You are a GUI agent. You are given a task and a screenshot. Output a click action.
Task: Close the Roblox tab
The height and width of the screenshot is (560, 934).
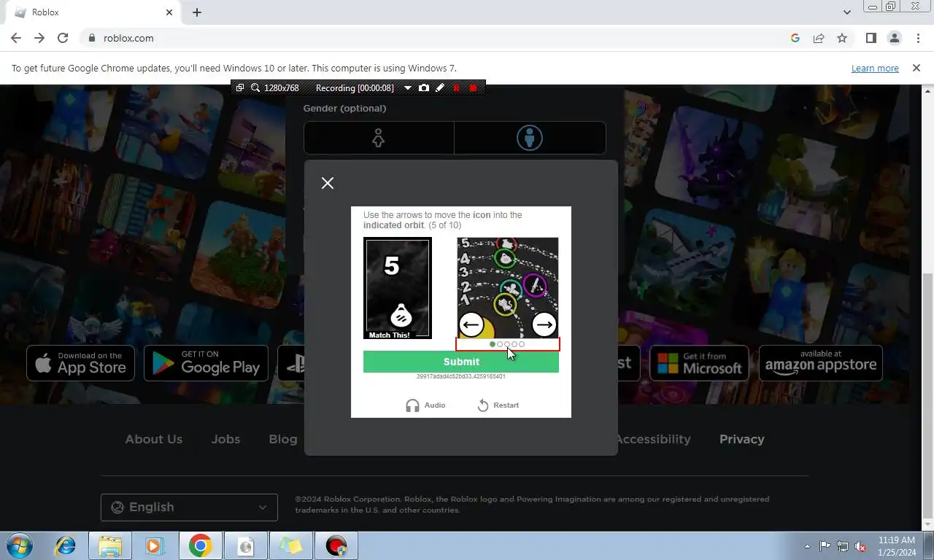(169, 12)
